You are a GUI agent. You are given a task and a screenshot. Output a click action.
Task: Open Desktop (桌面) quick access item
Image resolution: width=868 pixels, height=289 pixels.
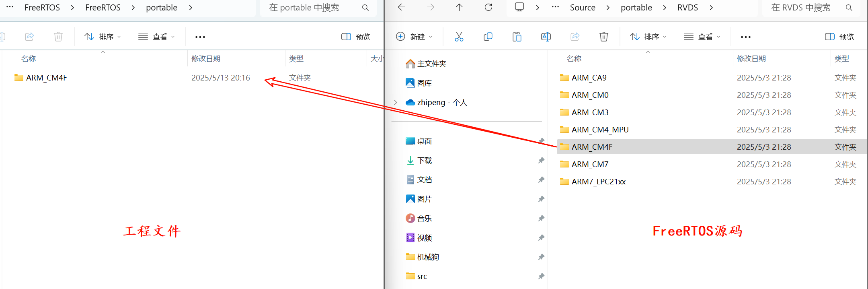425,141
